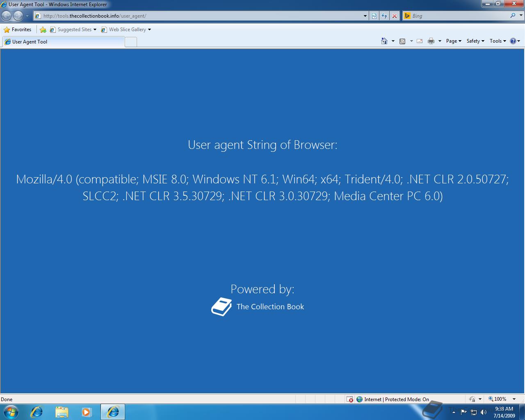Add to Favorites bar star icon
Image resolution: width=525 pixels, height=420 pixels.
coord(43,30)
